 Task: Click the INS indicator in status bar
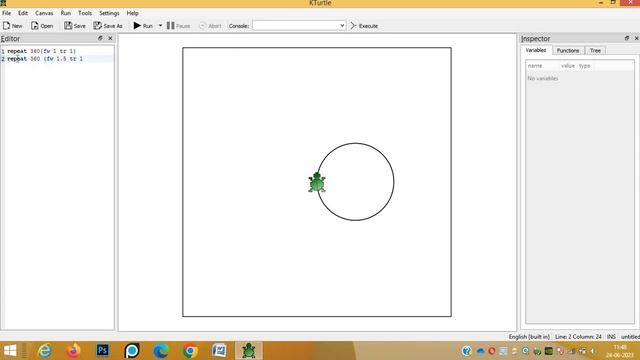click(611, 337)
